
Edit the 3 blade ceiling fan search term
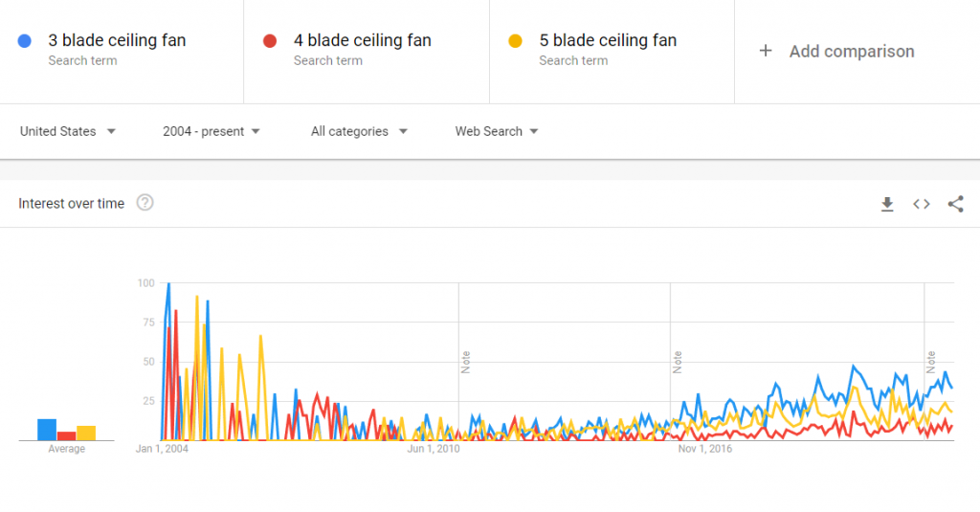117,40
